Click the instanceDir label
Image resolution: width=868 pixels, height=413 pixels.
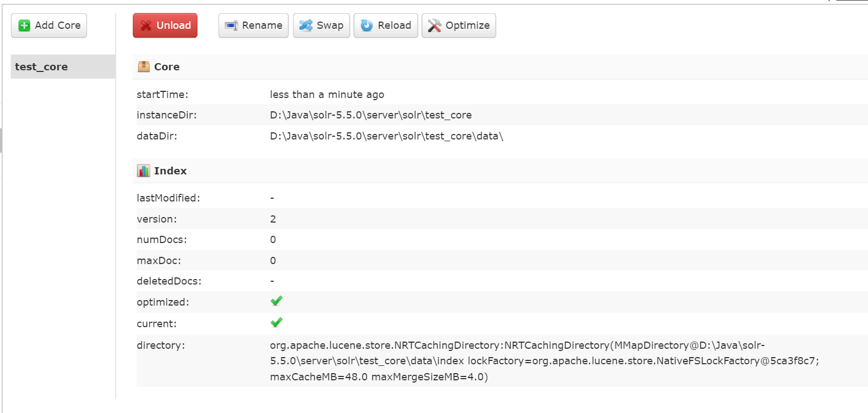167,115
